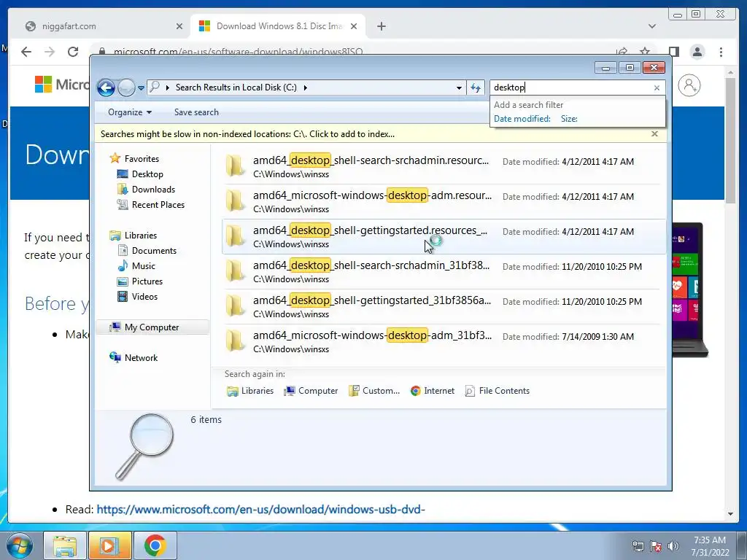Viewport: 747px width, 560px height.
Task: Click Chrome back arrow
Action: coord(26,52)
